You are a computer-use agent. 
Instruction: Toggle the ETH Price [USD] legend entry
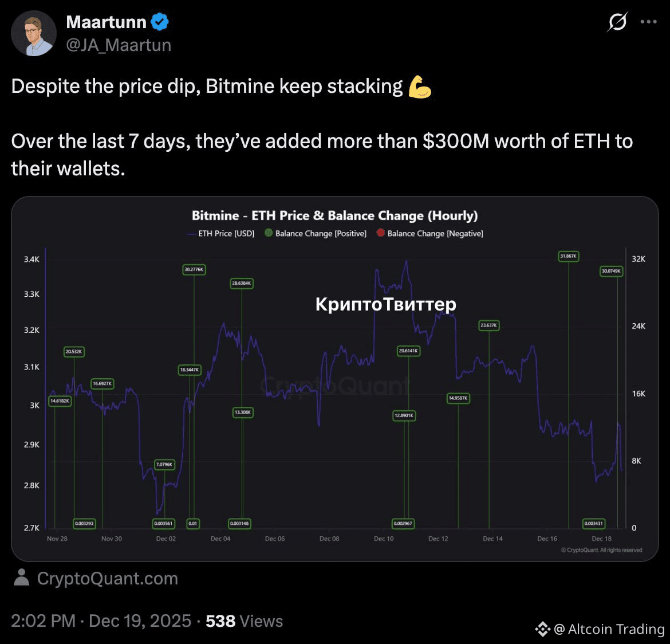point(220,234)
